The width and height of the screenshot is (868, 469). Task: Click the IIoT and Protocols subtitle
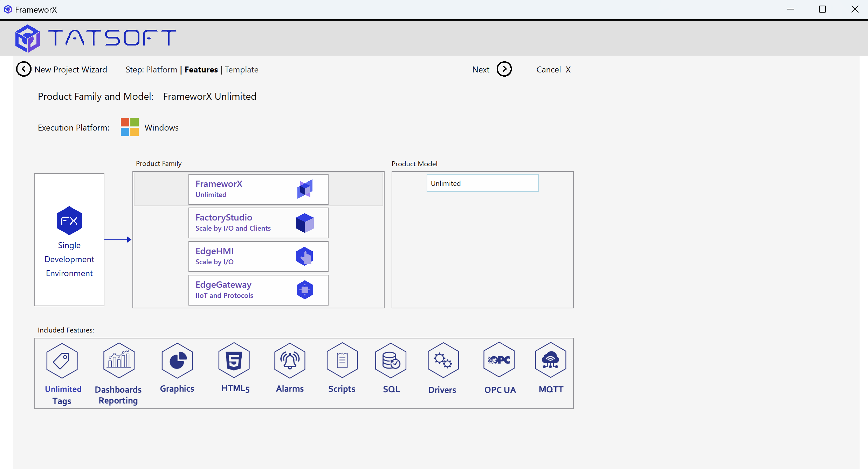pos(224,295)
